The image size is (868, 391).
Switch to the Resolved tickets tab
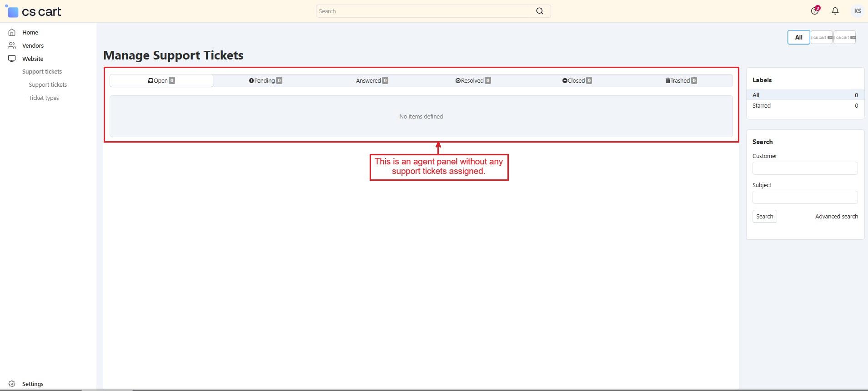(473, 81)
